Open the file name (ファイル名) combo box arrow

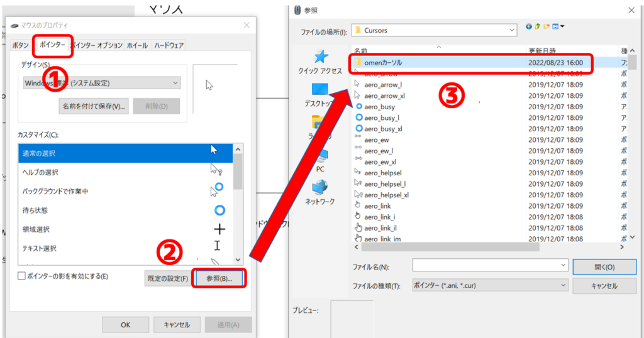[x=563, y=265]
